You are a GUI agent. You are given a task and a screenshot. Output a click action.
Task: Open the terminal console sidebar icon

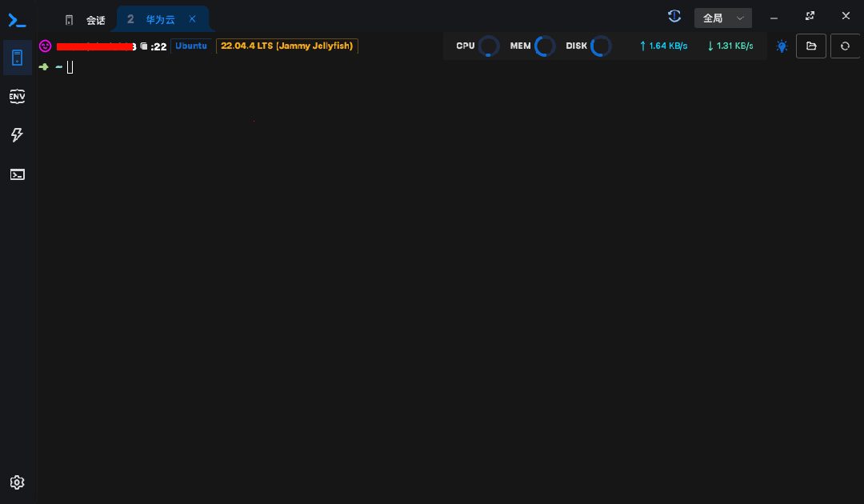click(x=17, y=174)
